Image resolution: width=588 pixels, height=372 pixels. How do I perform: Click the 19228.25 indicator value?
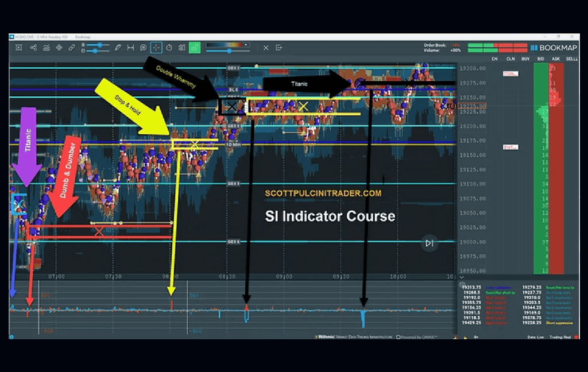[x=532, y=323]
